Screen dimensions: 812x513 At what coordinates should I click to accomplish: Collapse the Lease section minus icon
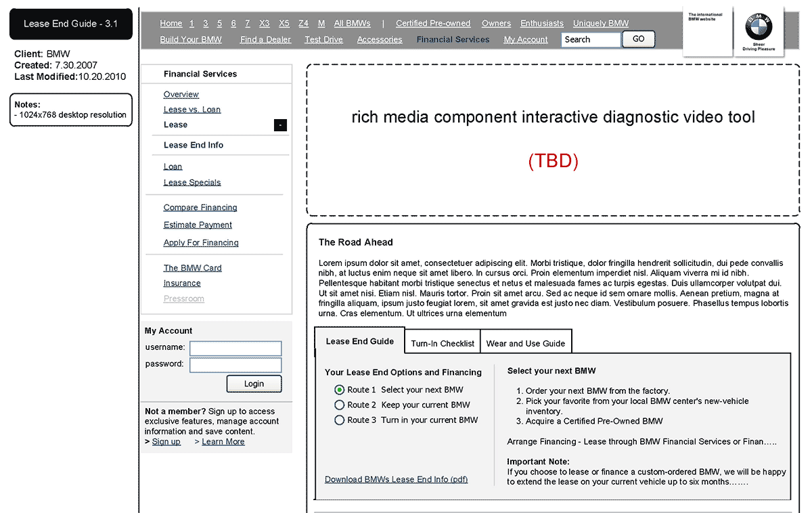280,125
